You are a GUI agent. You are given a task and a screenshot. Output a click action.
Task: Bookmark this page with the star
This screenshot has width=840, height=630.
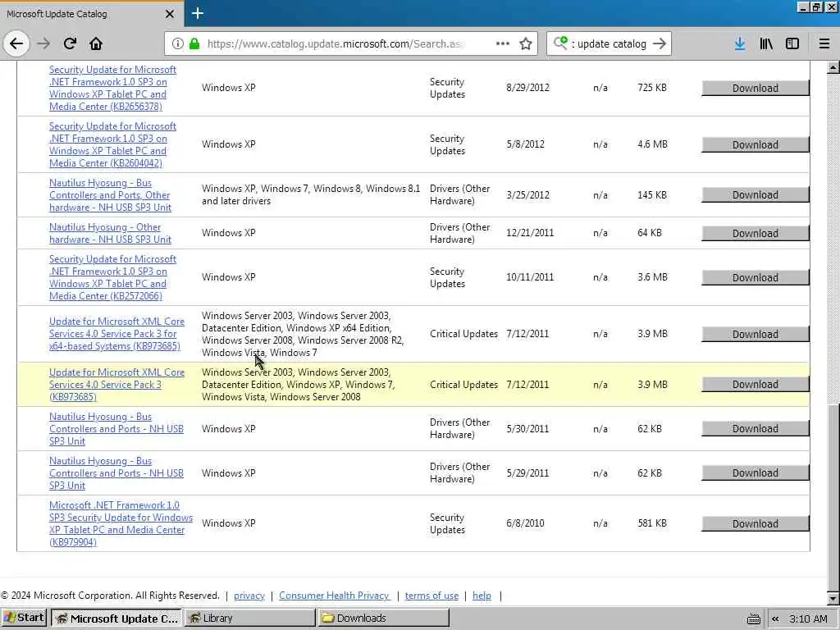(526, 43)
